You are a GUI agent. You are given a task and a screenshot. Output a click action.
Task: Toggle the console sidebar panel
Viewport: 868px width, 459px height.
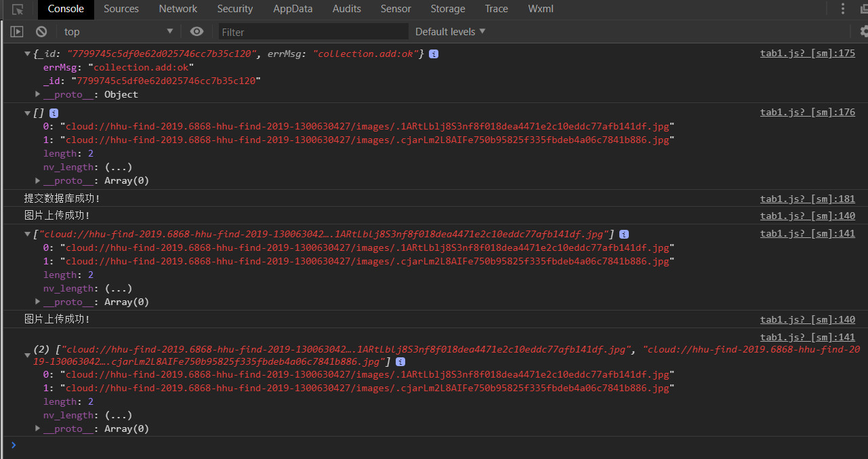[x=17, y=31]
